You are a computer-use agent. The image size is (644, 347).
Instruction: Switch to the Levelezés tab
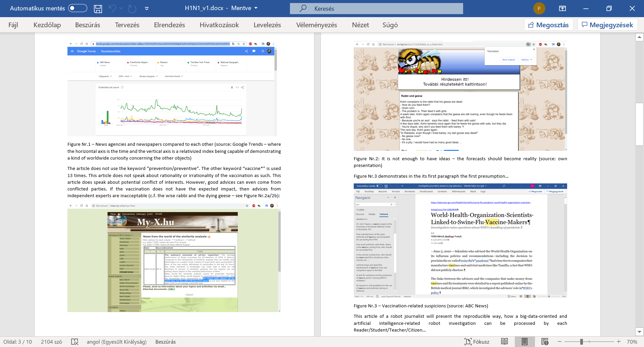pyautogui.click(x=267, y=25)
